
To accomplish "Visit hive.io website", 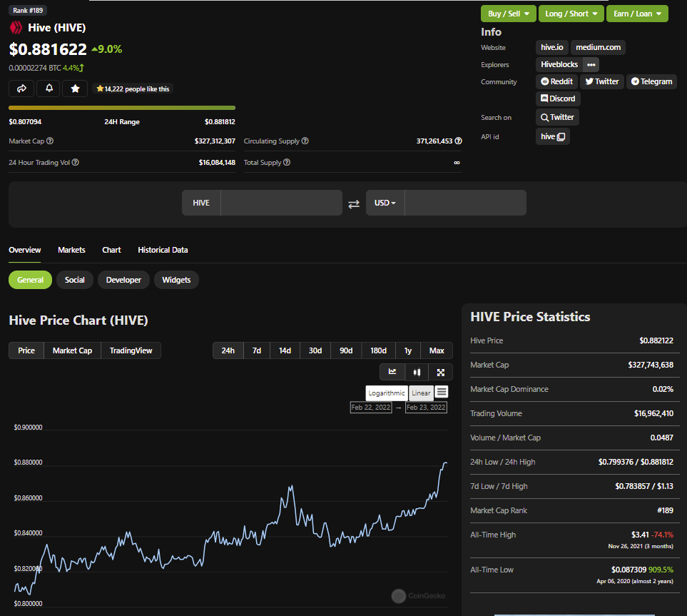I will (552, 47).
